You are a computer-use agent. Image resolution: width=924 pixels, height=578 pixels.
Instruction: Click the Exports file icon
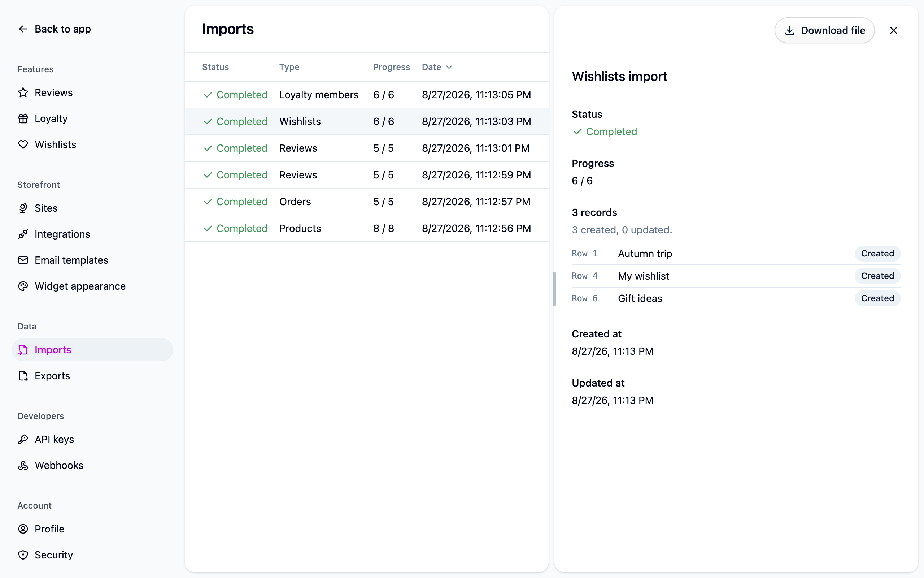coord(23,376)
